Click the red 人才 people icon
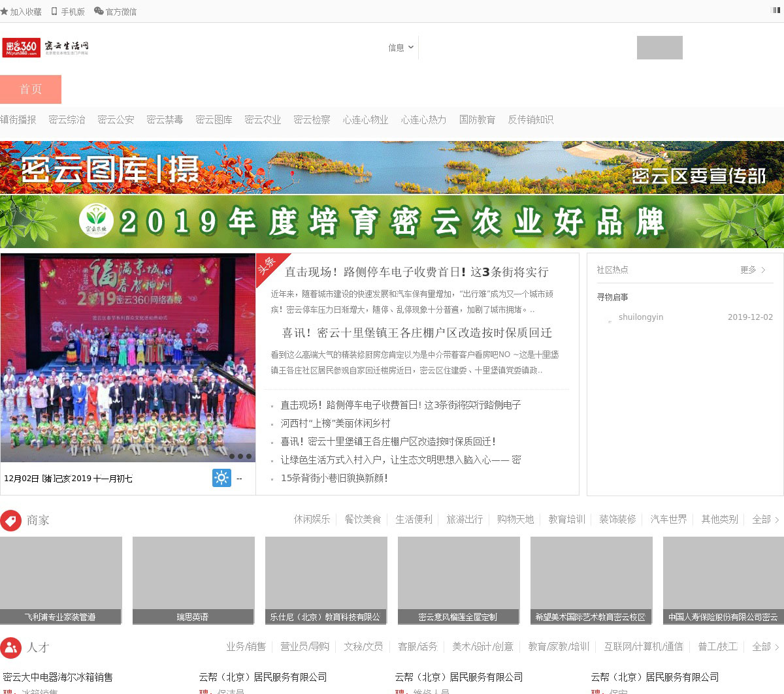 pos(10,648)
